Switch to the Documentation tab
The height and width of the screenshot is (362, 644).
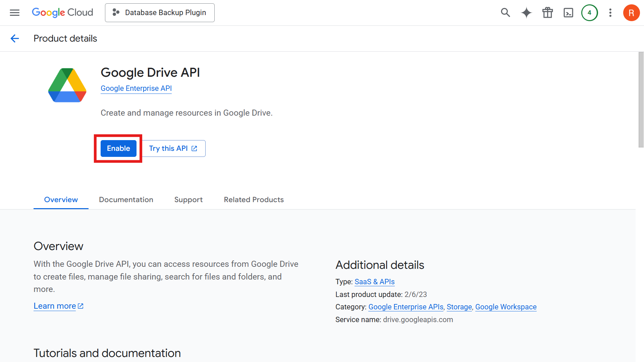[x=126, y=200]
